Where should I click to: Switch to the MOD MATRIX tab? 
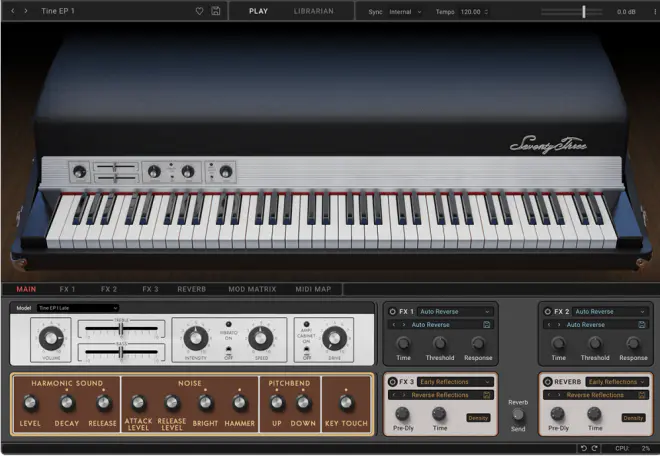click(x=252, y=289)
